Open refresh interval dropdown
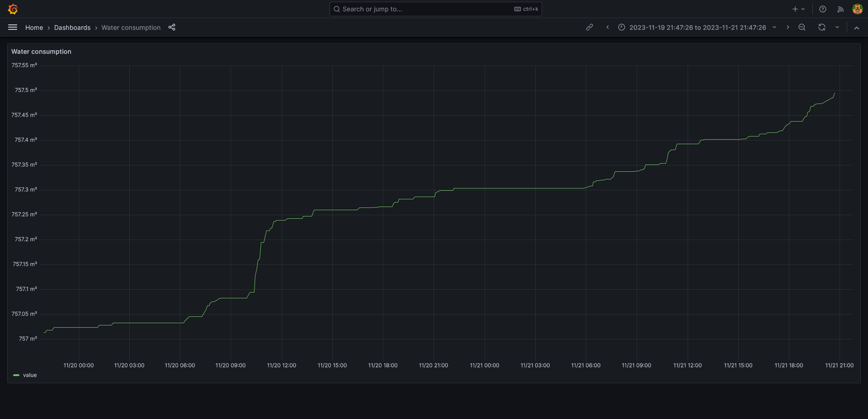The image size is (868, 419). point(837,28)
